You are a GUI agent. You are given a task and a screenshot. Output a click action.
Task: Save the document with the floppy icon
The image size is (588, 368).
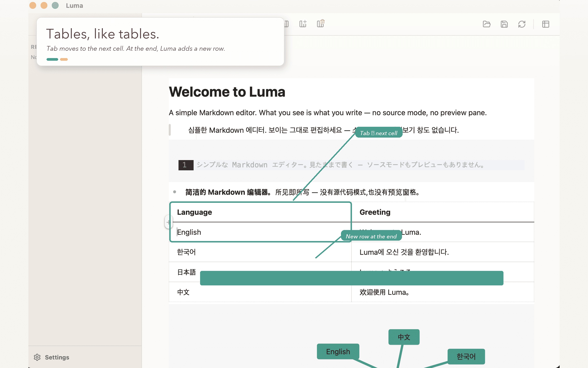click(x=504, y=24)
